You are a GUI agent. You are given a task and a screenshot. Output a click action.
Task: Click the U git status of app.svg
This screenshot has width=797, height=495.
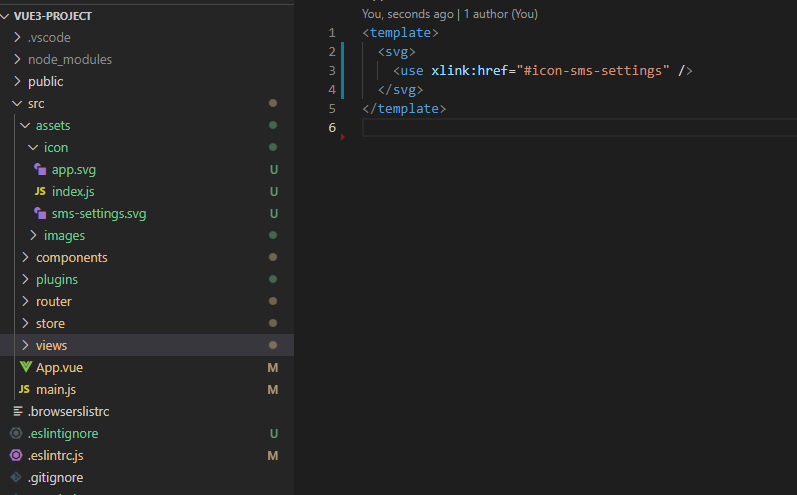(273, 170)
